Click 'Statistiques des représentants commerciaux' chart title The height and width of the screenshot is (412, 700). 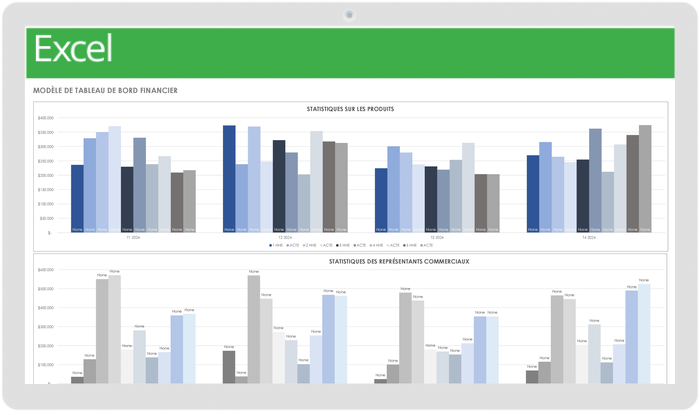pyautogui.click(x=349, y=262)
